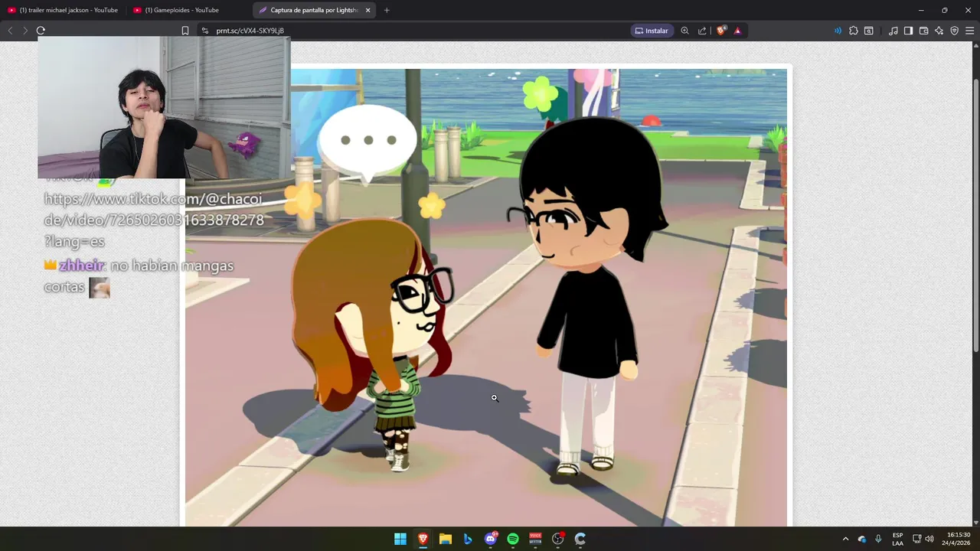Open the tab search window icon

(869, 31)
